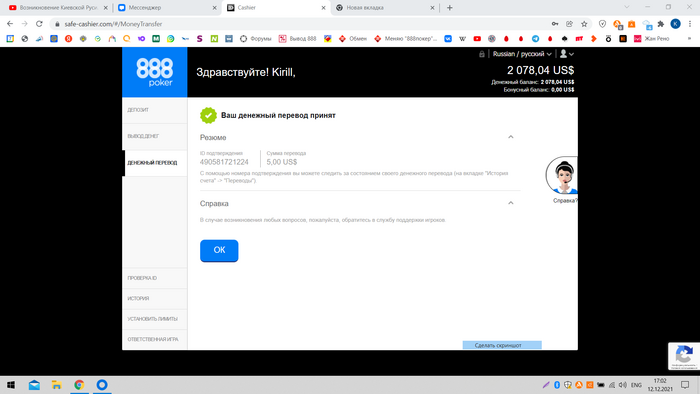
Task: Open Ответственная игра sidebar item
Action: 155,340
